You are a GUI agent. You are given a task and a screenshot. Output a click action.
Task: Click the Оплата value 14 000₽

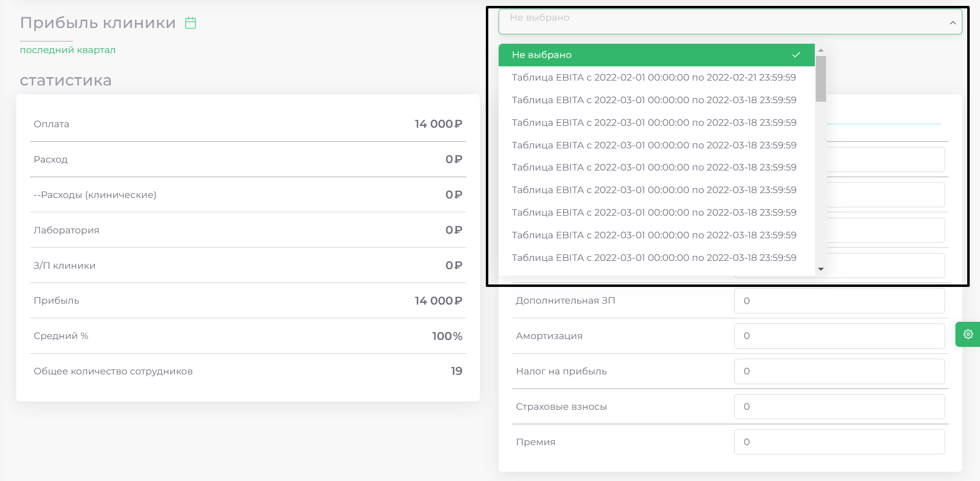click(x=439, y=124)
